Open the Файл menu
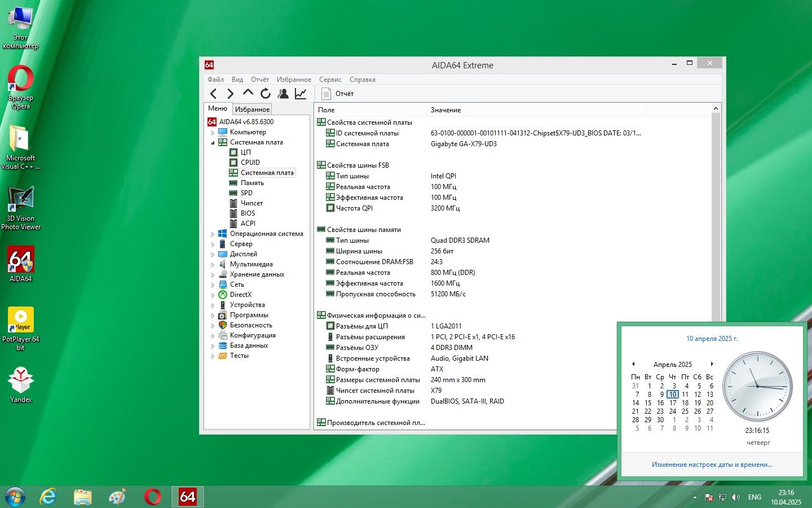The height and width of the screenshot is (508, 812). 215,80
